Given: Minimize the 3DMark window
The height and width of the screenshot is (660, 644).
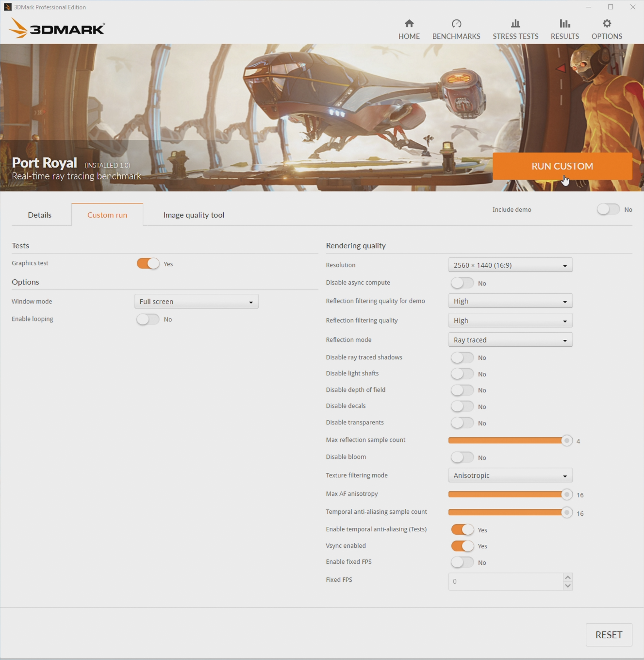Looking at the screenshot, I should (x=589, y=7).
